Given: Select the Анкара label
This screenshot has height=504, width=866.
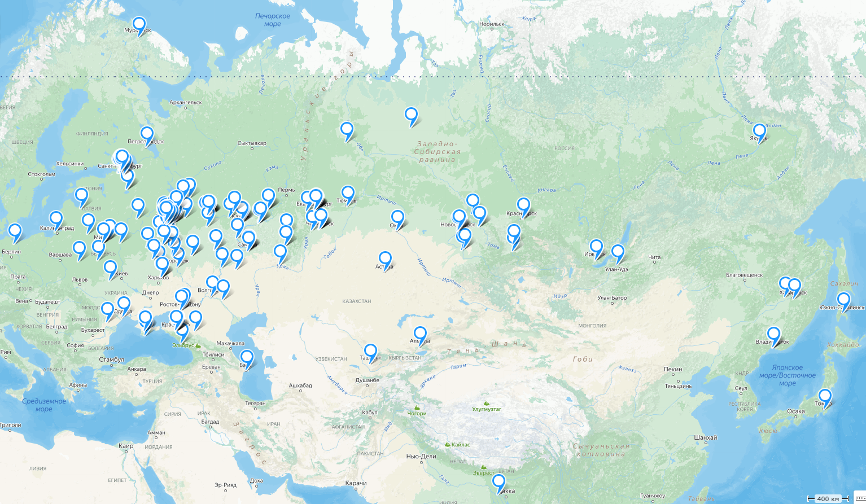Looking at the screenshot, I should (137, 370).
